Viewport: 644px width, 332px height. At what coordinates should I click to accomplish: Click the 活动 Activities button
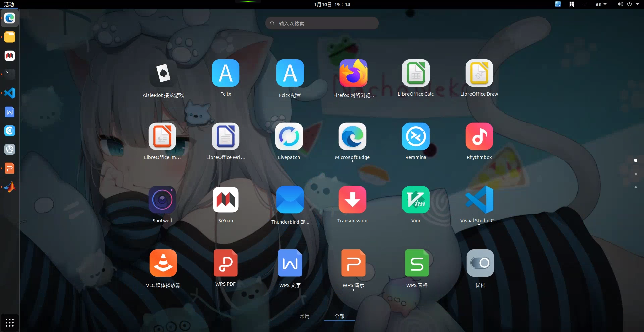click(9, 4)
